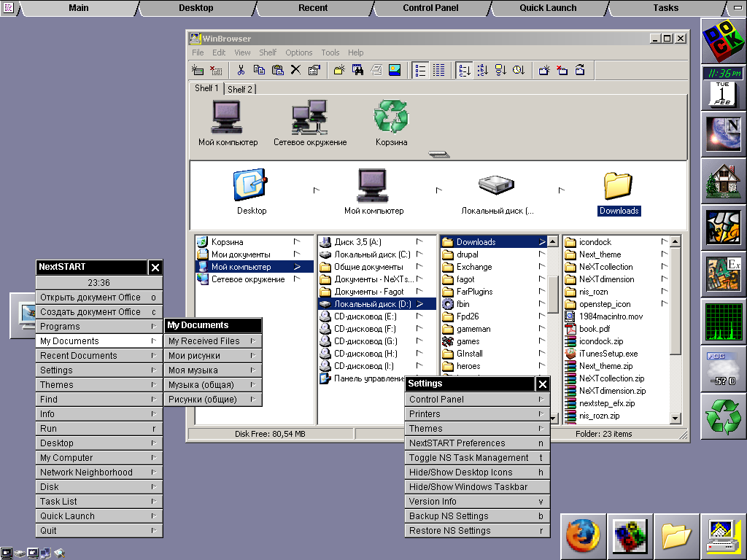Image resolution: width=747 pixels, height=560 pixels.
Task: Expand the Find submenu in NextSTART
Action: point(98,400)
